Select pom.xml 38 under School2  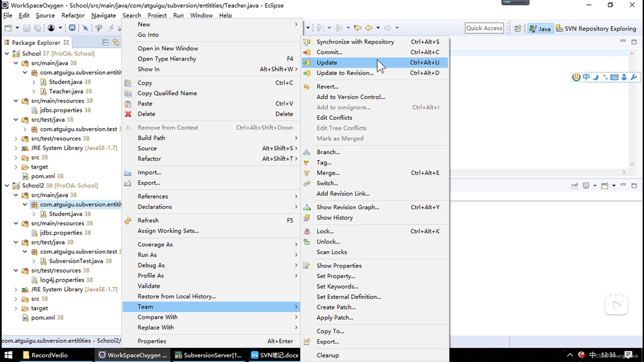pos(47,317)
